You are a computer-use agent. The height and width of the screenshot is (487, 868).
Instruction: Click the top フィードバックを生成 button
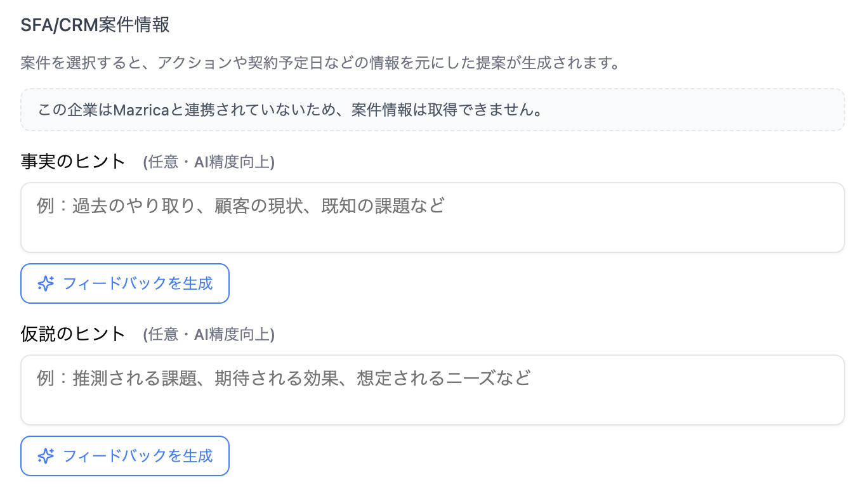coord(124,283)
